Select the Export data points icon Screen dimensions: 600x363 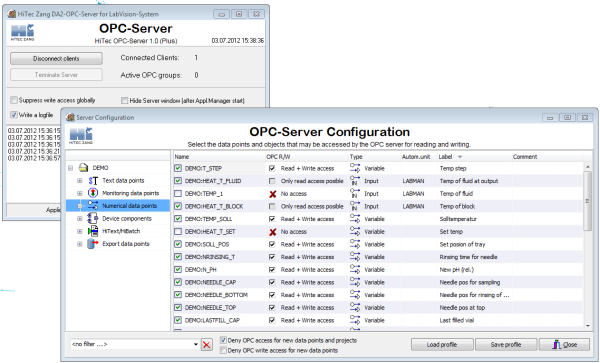[x=93, y=244]
